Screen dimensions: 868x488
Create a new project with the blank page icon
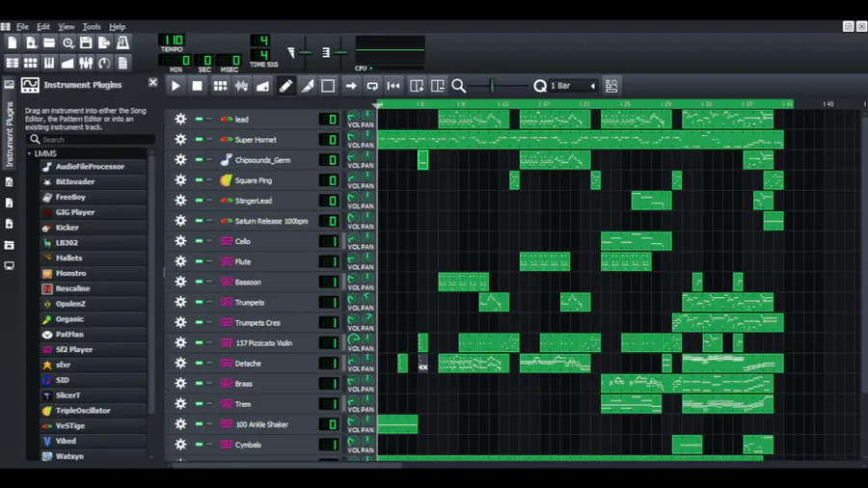pyautogui.click(x=13, y=42)
